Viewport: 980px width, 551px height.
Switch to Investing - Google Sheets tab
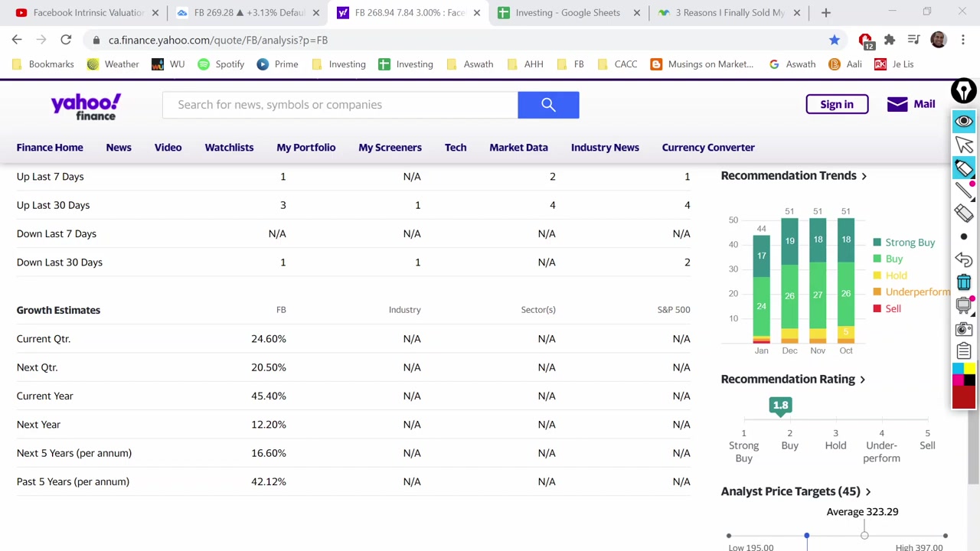click(x=567, y=12)
